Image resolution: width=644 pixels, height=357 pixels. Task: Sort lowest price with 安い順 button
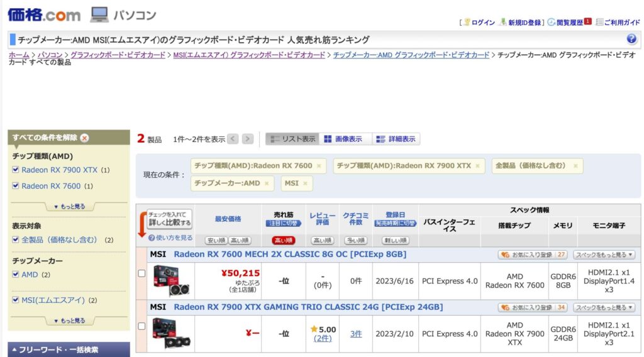point(215,240)
